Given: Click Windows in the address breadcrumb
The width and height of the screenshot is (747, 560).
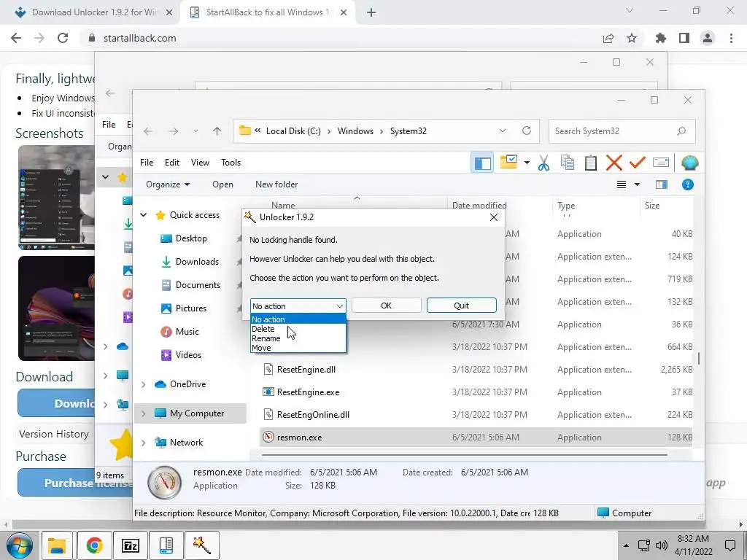Looking at the screenshot, I should [x=355, y=131].
